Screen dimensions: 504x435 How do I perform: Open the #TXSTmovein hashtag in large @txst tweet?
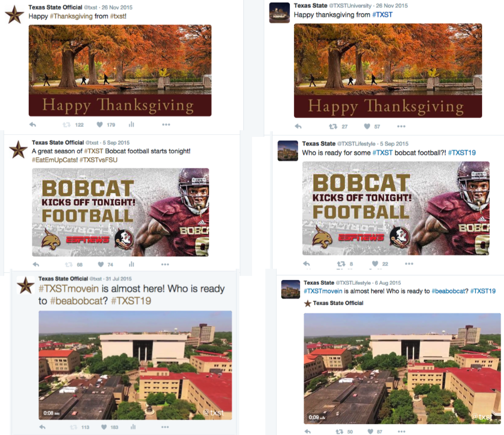pyautogui.click(x=68, y=289)
